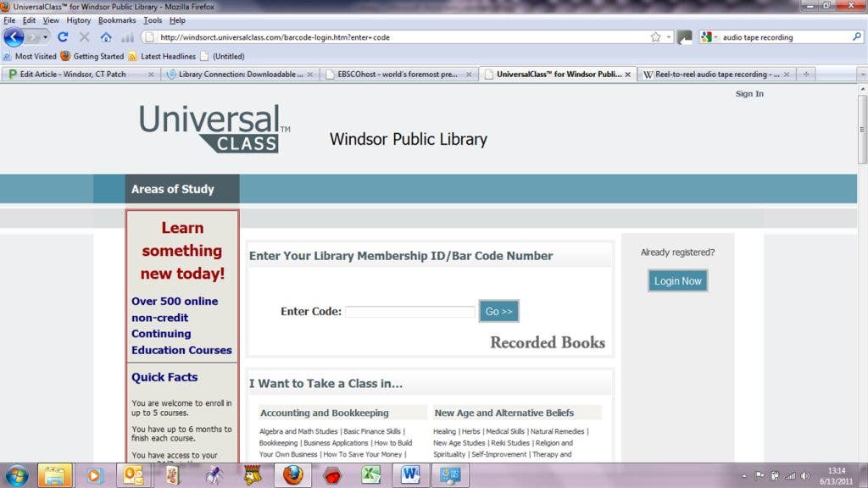
Task: Close the Edit Article - Windsor, CT Patch tab
Action: [151, 75]
